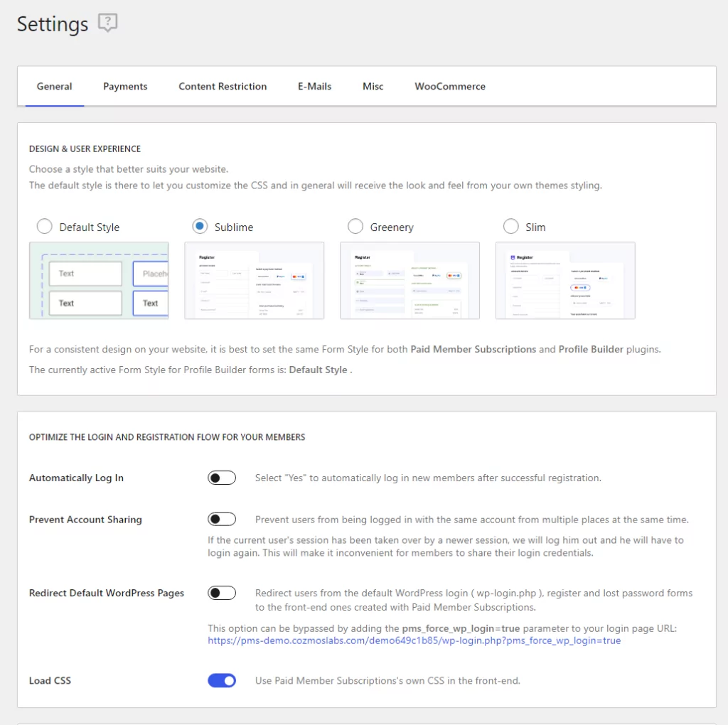728x725 pixels.
Task: Open the Payments tab
Action: point(125,86)
